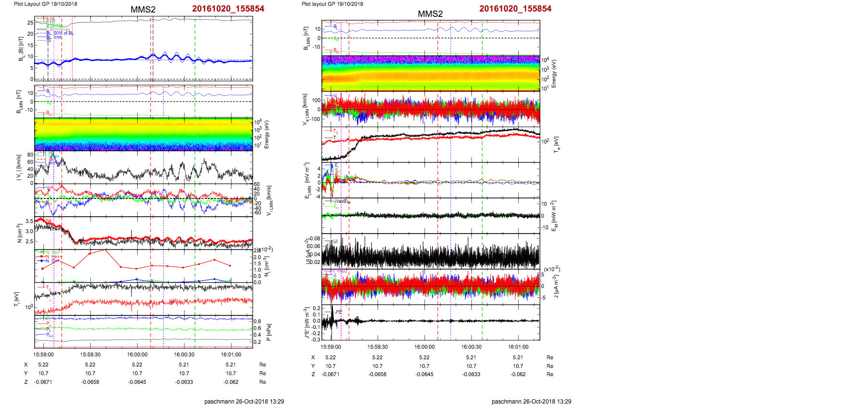Click the thick blue BL trace in top-left panel
Screen dimensions: 868x405
pyautogui.click(x=120, y=59)
